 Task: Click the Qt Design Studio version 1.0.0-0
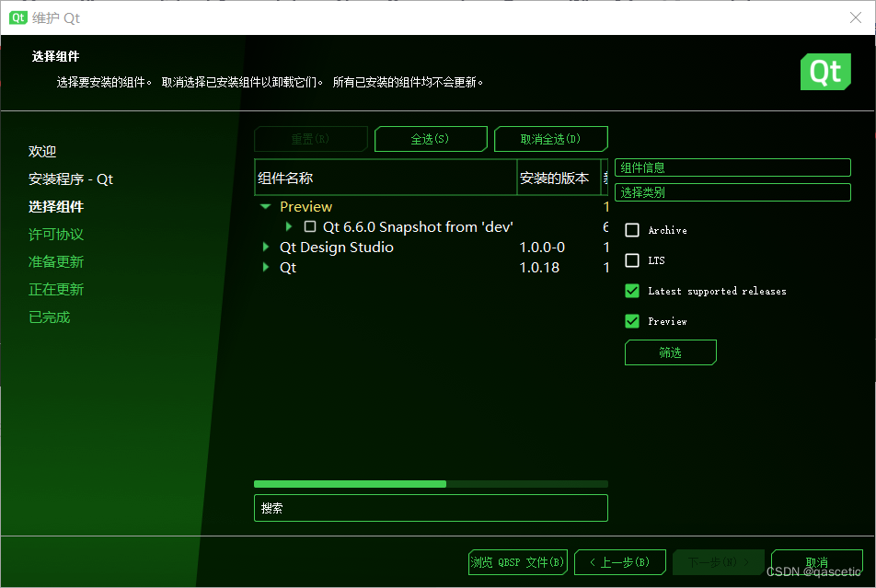click(542, 247)
